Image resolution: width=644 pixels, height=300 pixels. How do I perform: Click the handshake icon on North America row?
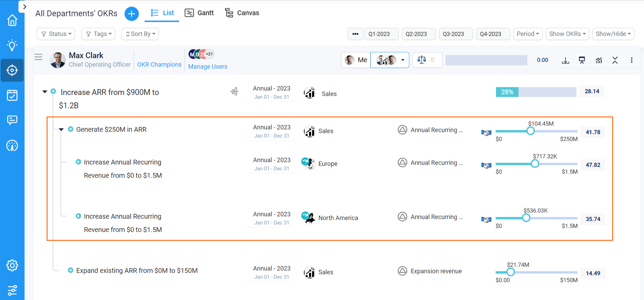pos(486,220)
